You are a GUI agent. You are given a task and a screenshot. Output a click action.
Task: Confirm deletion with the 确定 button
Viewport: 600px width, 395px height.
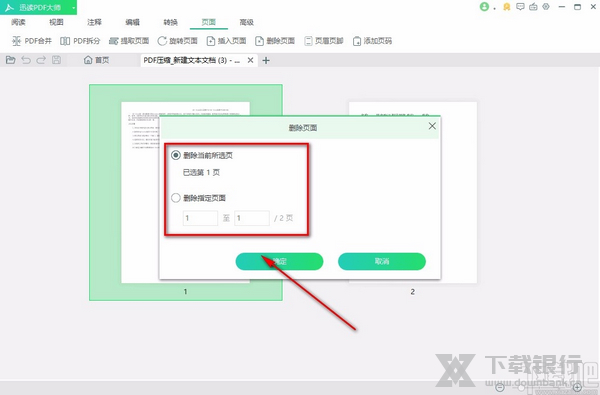279,261
